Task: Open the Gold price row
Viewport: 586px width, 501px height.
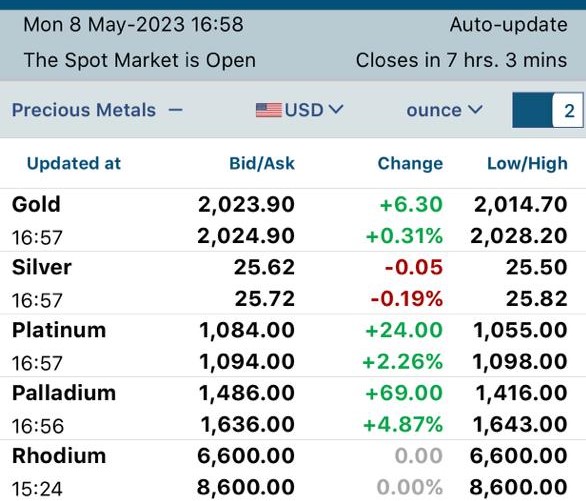Action: [x=293, y=220]
